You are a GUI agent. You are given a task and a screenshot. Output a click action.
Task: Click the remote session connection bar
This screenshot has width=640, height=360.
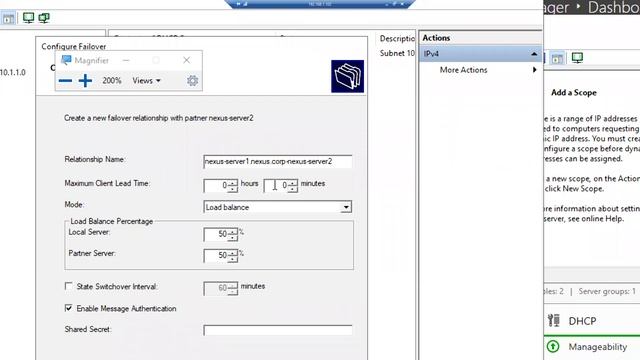coord(320,4)
